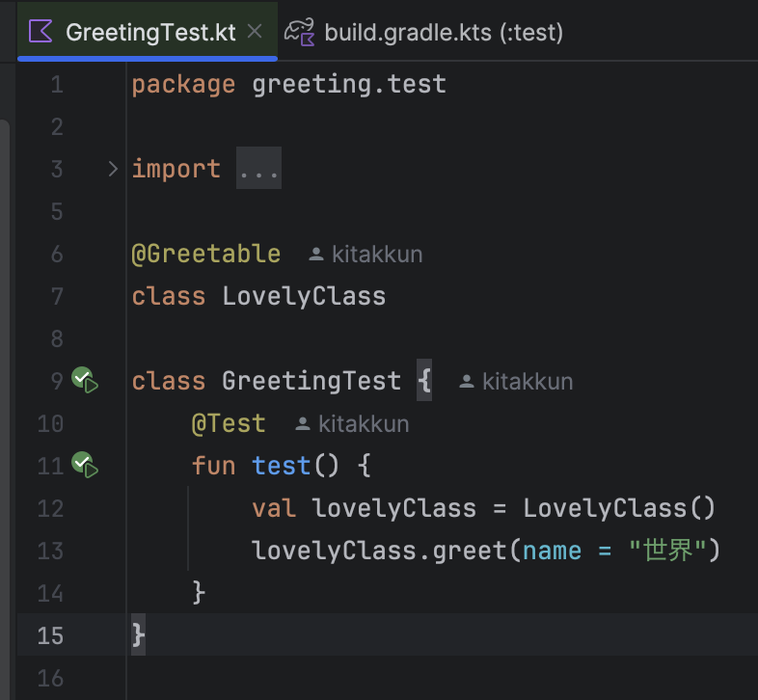Click line number 1 in the gutter
The width and height of the screenshot is (758, 700).
pos(57,85)
